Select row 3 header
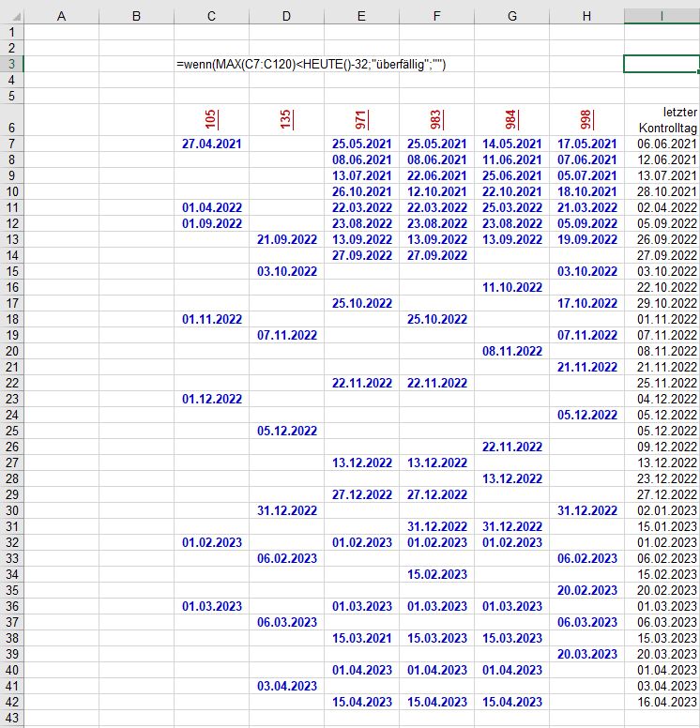 pyautogui.click(x=11, y=64)
